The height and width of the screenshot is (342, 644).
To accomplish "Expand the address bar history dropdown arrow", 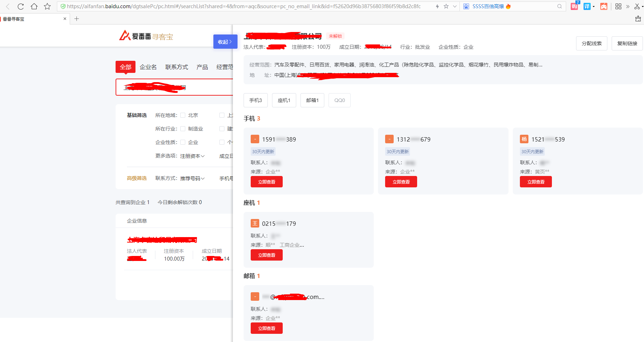I will 454,6.
